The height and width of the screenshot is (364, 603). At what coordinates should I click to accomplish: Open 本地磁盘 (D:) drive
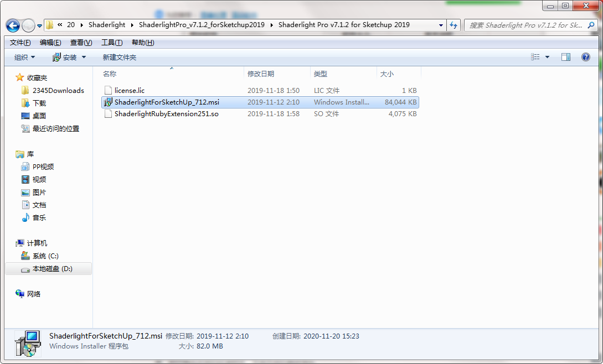(x=52, y=269)
